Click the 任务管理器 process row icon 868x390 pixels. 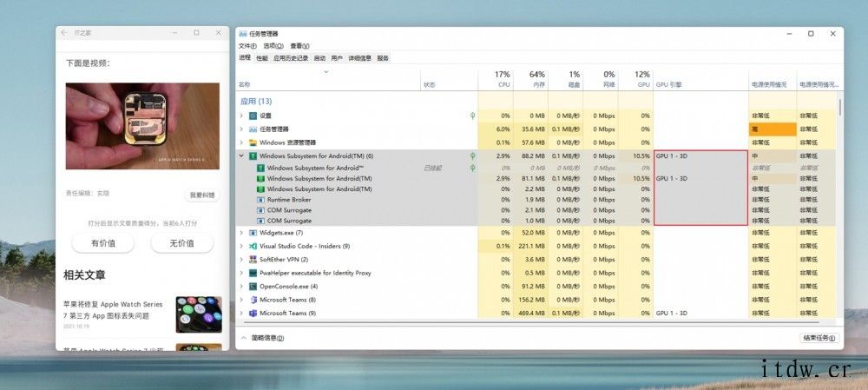coord(253,129)
